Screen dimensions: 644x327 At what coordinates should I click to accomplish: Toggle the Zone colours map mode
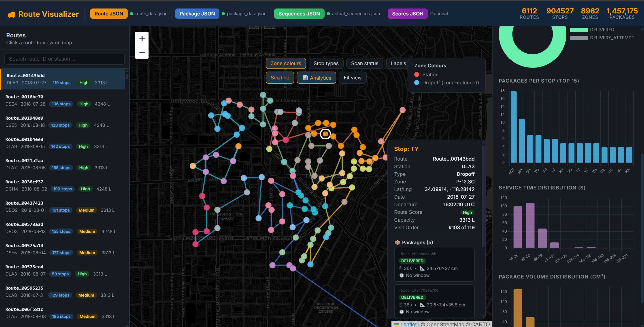click(x=286, y=63)
